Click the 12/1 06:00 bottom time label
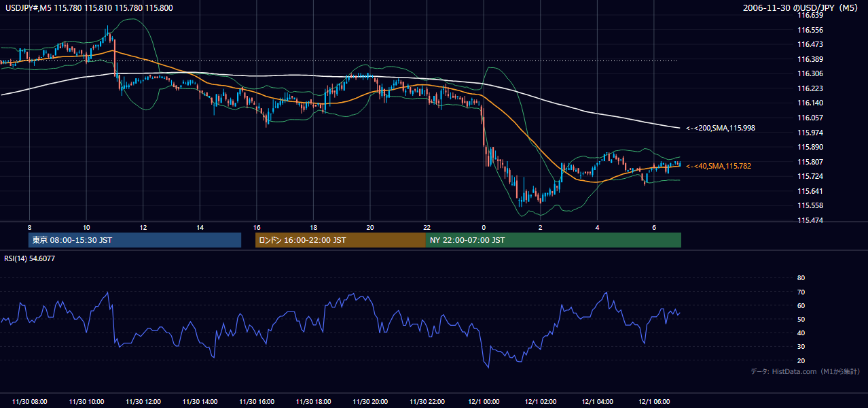 click(x=654, y=401)
